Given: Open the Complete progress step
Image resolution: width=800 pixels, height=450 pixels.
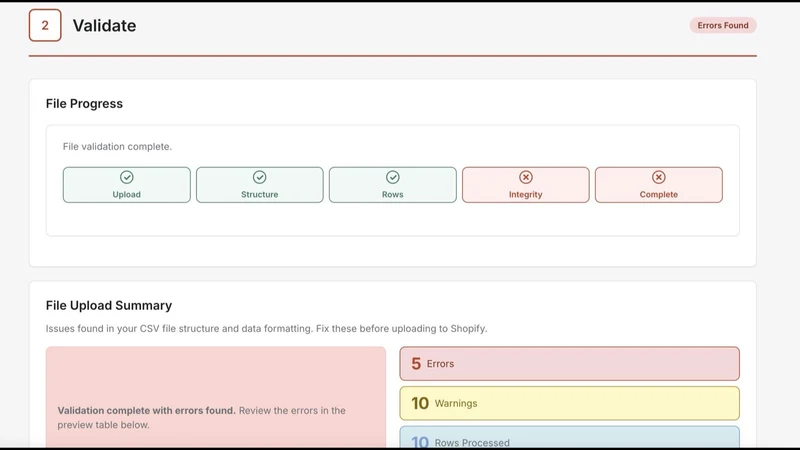Looking at the screenshot, I should click(659, 185).
